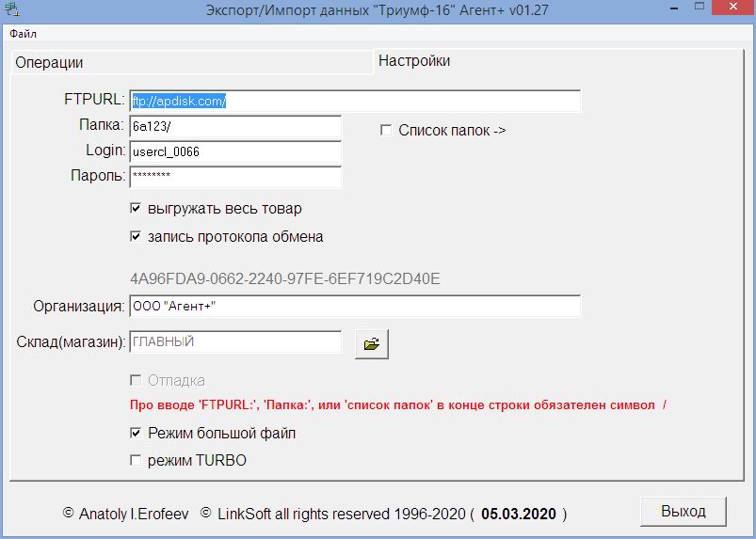Maximize the Агент+ window

click(x=700, y=8)
